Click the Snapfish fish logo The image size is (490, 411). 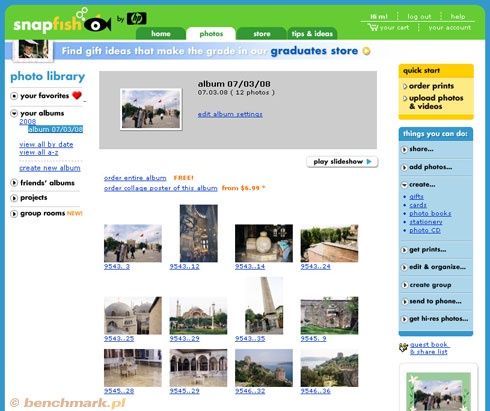97,25
